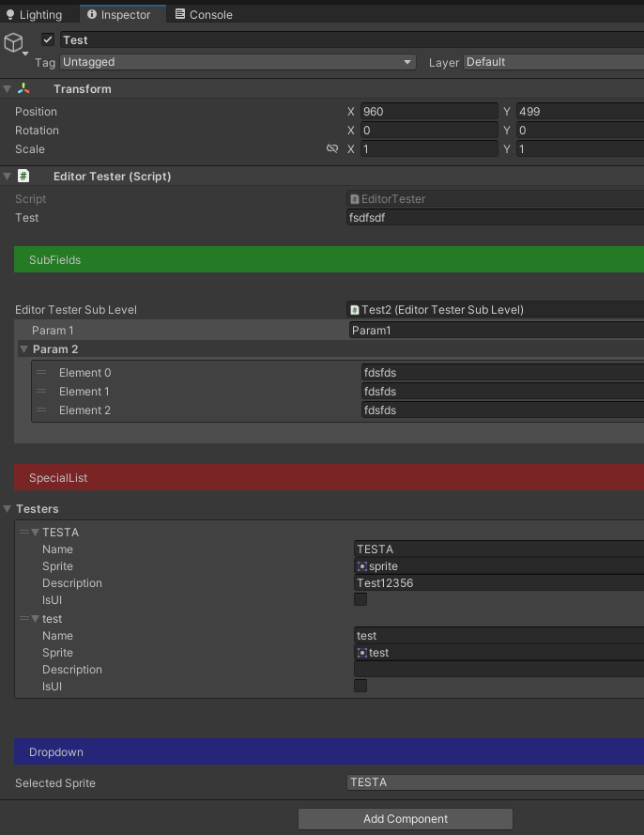Enable IsUI checkbox under test item
644x835 pixels.
[x=360, y=686]
